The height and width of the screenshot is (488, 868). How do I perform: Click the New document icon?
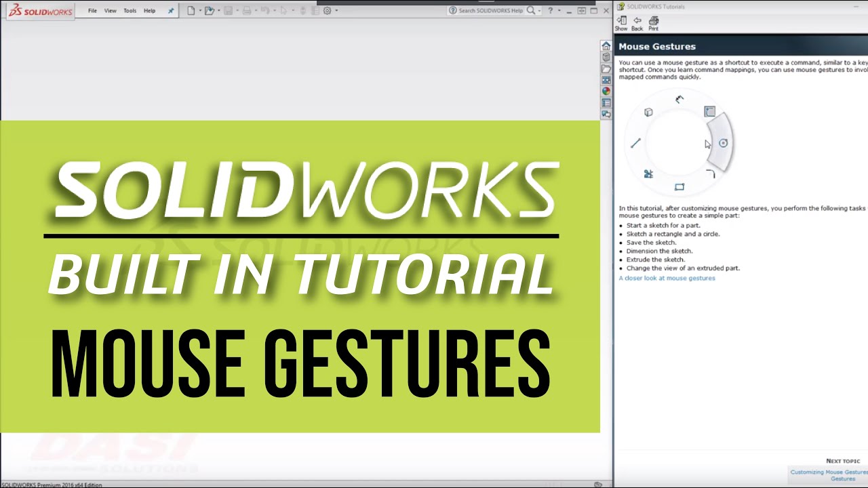pos(191,11)
